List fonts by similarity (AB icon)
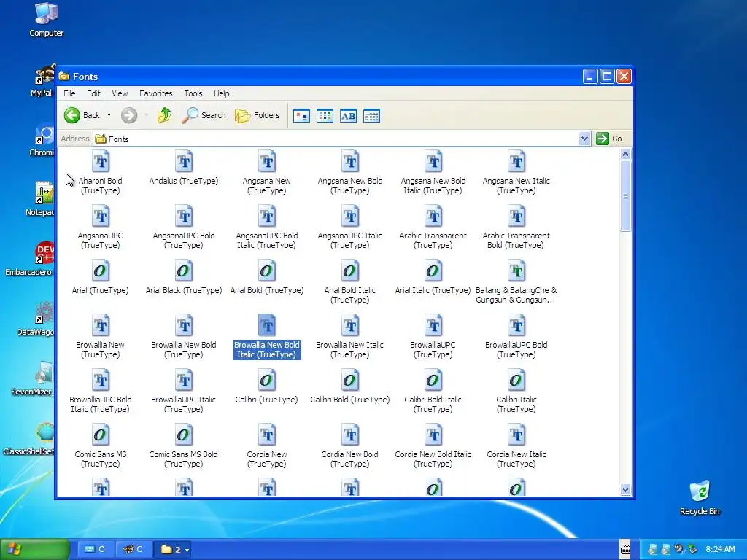747x560 pixels. (348, 116)
